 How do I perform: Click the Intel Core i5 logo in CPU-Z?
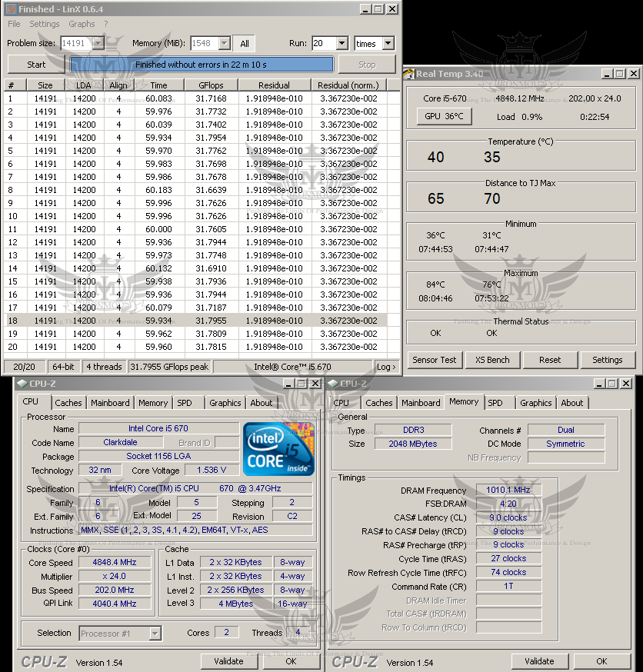[x=278, y=449]
